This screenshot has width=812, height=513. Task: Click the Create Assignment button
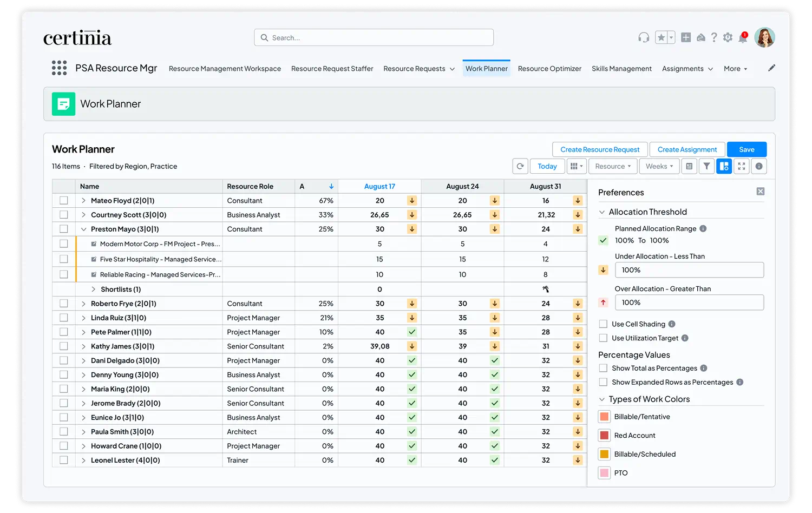[687, 149]
